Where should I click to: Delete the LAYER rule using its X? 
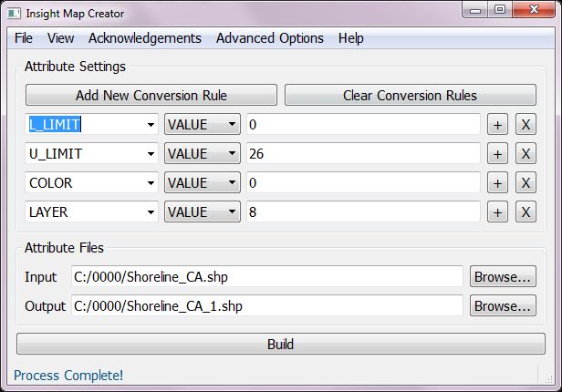[526, 212]
